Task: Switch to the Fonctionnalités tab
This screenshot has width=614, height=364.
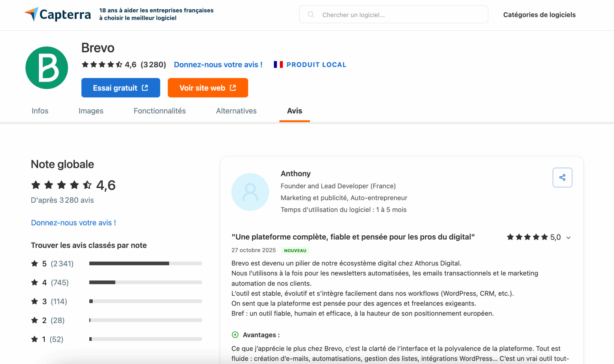Action: click(x=159, y=111)
